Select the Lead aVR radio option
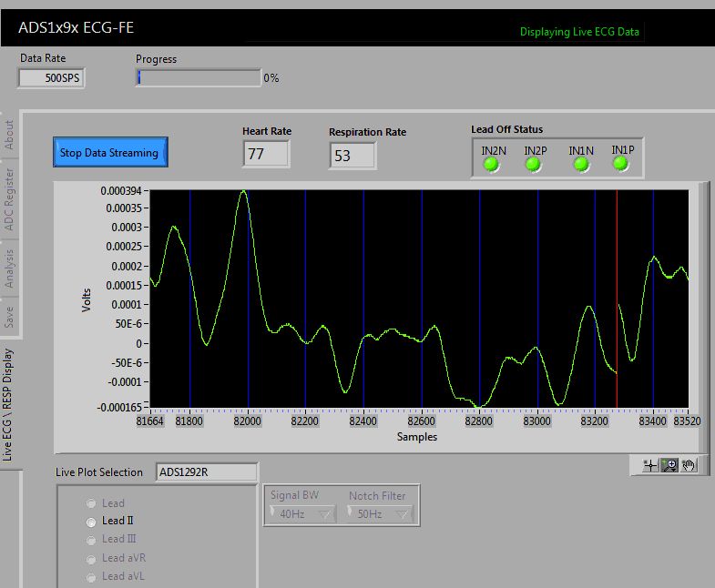The width and height of the screenshot is (715, 588). (x=91, y=559)
